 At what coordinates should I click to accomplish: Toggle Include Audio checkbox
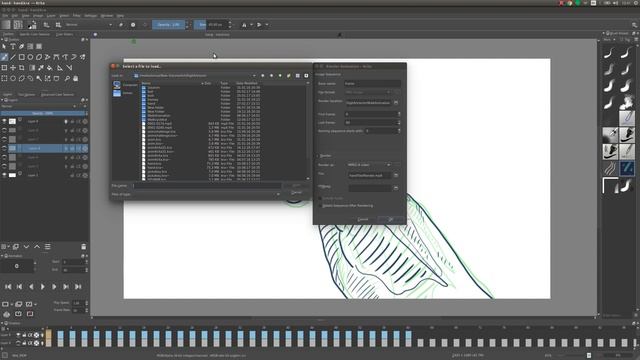pyautogui.click(x=320, y=198)
